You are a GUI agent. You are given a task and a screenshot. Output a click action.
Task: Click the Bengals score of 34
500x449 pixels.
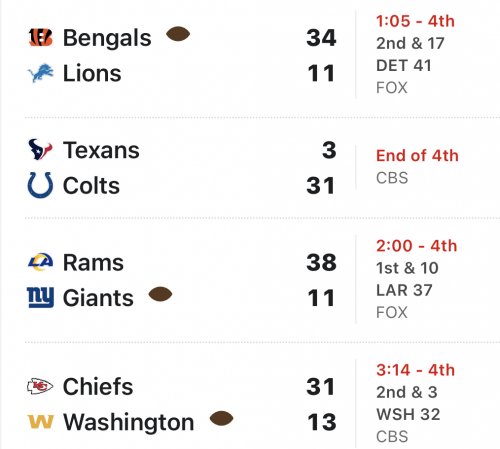click(321, 38)
